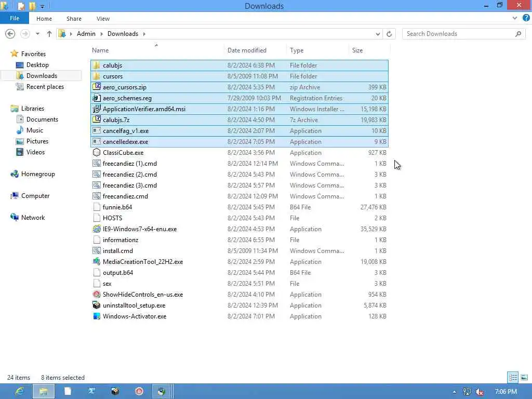This screenshot has width=532, height=399.
Task: Open Customize Quick Access Toolbar dropdown
Action: (x=43, y=6)
